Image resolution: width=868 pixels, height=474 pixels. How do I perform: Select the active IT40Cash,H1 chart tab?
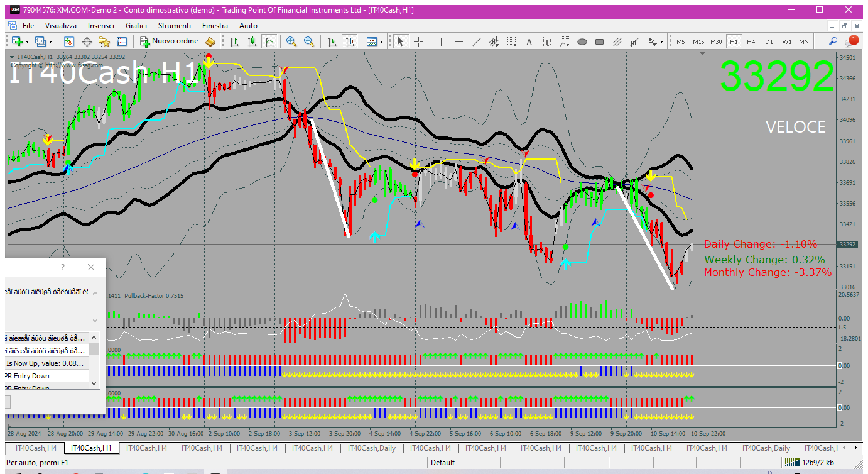(91, 448)
